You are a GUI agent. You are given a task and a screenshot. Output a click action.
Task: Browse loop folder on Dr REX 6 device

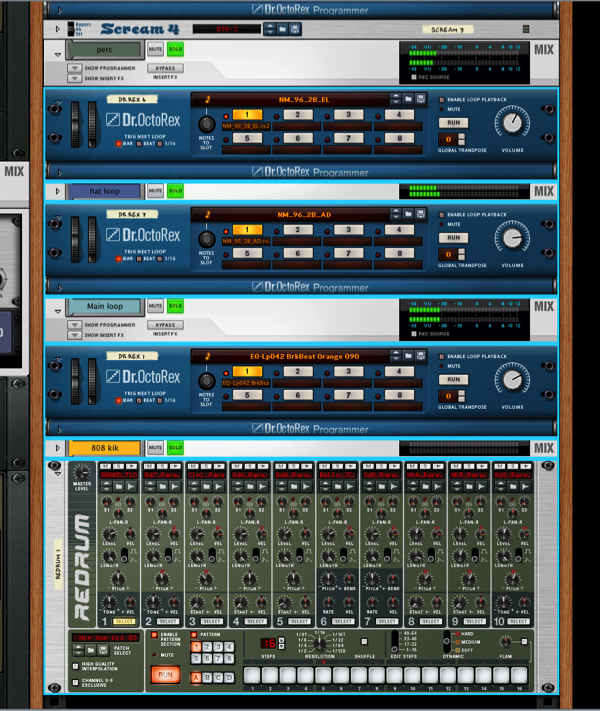coord(408,99)
